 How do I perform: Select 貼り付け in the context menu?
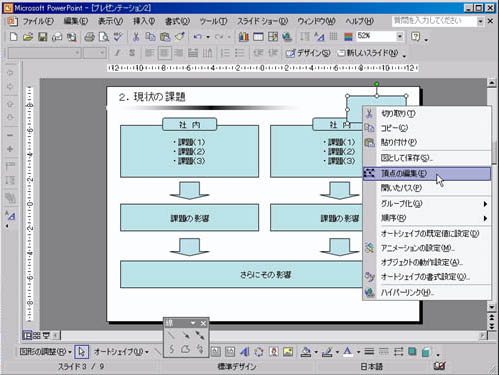[x=427, y=142]
